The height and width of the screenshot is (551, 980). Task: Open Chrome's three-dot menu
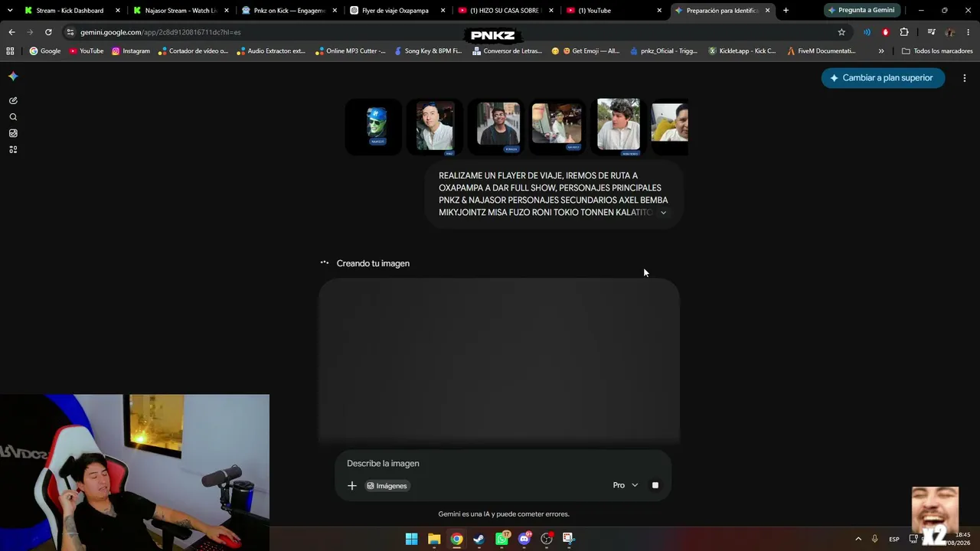(969, 32)
